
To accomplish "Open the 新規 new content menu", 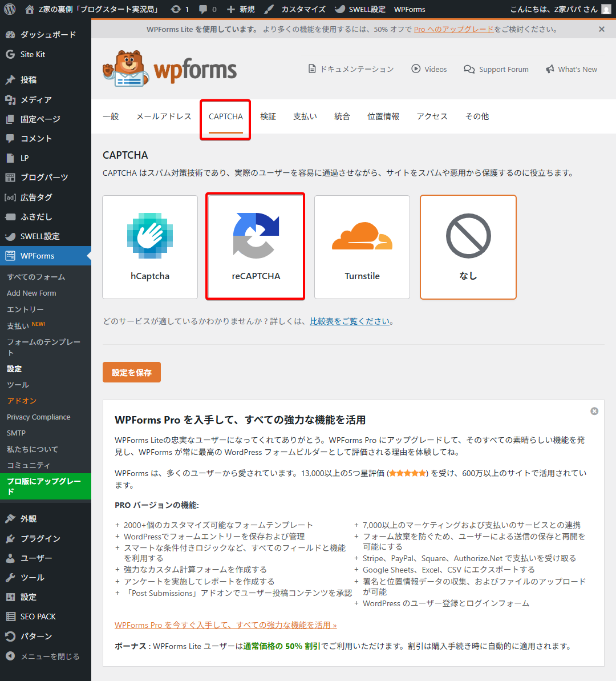I will (x=241, y=9).
